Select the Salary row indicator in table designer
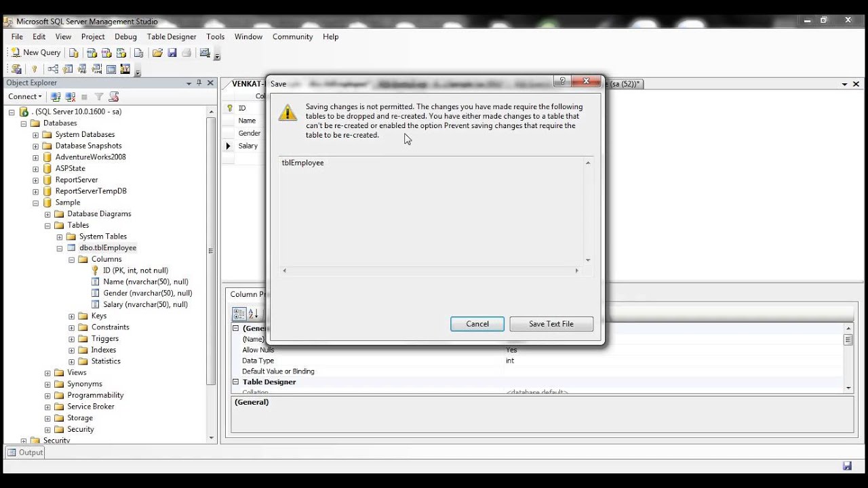 pyautogui.click(x=228, y=146)
